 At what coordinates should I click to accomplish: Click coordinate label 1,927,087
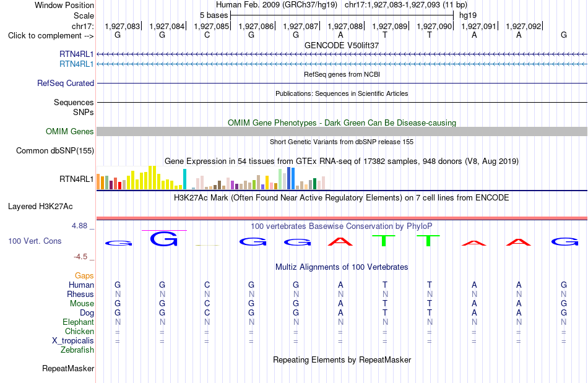coord(301,26)
